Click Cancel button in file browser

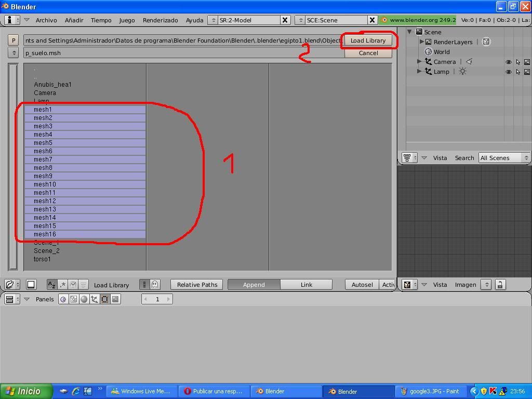[368, 53]
